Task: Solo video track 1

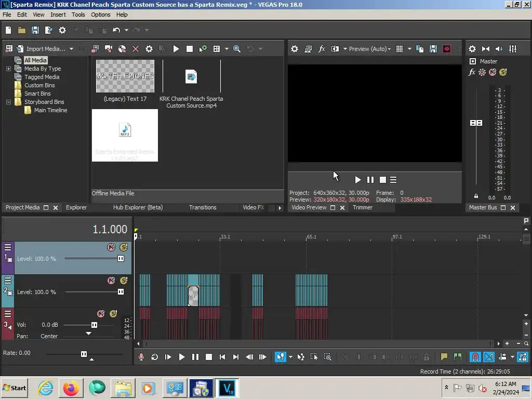Action: pos(124,247)
